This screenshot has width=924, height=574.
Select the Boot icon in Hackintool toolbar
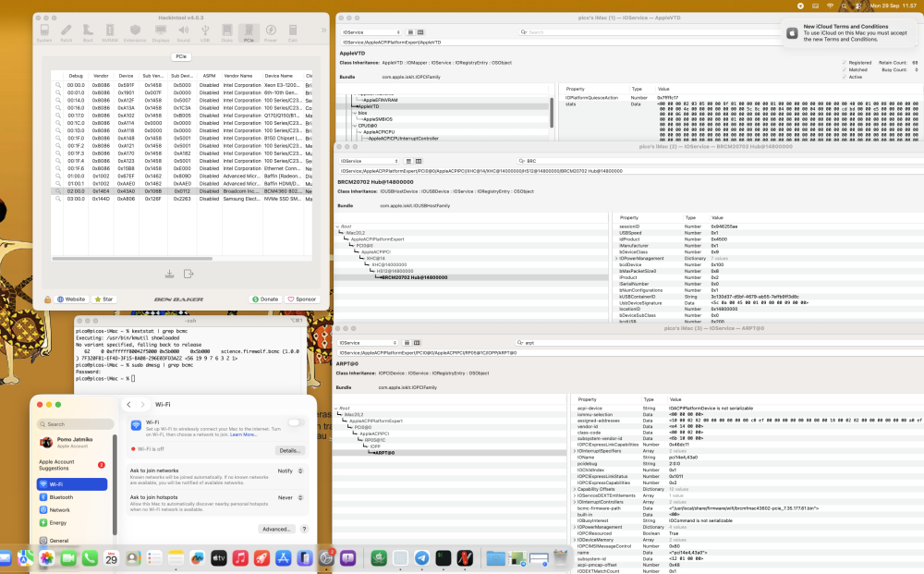pos(88,33)
